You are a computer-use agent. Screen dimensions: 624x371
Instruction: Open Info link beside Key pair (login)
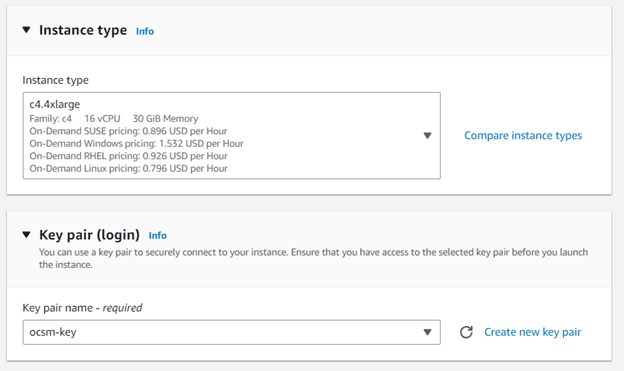158,236
